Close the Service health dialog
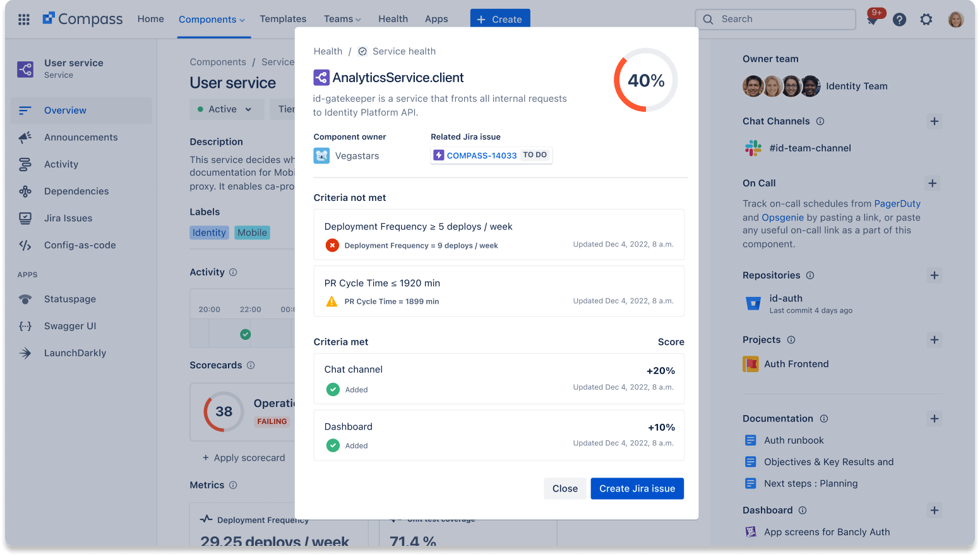 click(x=565, y=488)
